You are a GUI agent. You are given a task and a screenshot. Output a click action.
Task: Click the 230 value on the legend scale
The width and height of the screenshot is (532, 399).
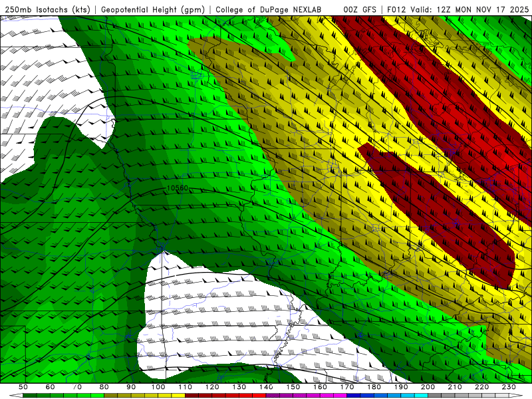(x=509, y=387)
